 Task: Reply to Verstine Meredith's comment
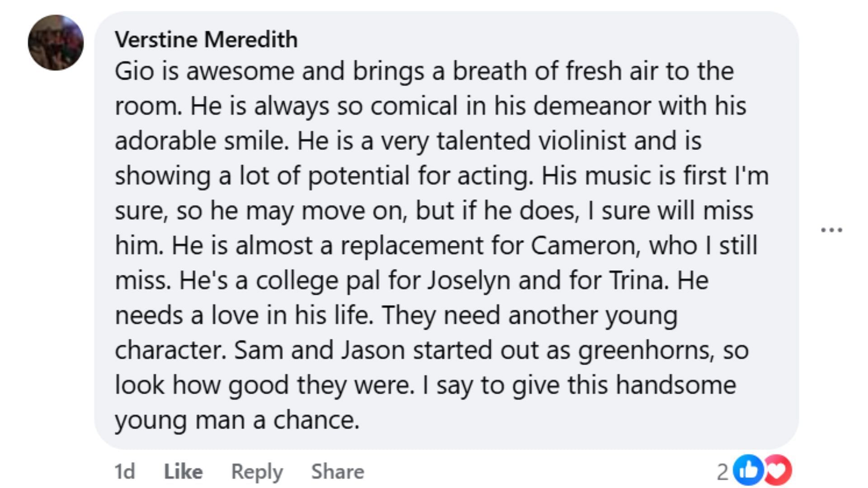257,471
